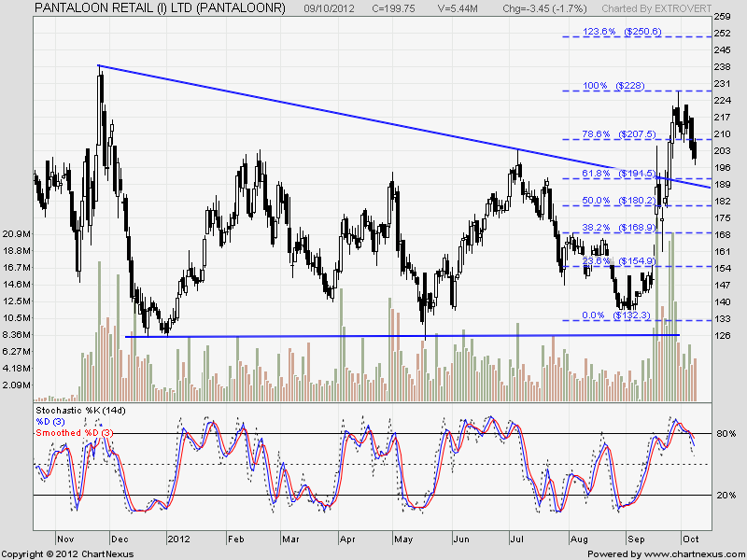Select the 0.0% ($132.3) Fibonacci base label
Viewport: 747px width, 560px height.
(x=613, y=315)
